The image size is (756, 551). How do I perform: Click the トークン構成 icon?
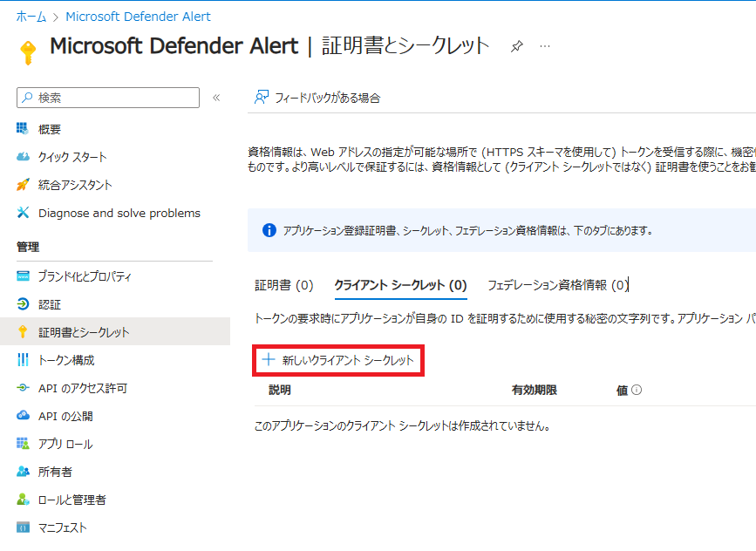tap(23, 359)
